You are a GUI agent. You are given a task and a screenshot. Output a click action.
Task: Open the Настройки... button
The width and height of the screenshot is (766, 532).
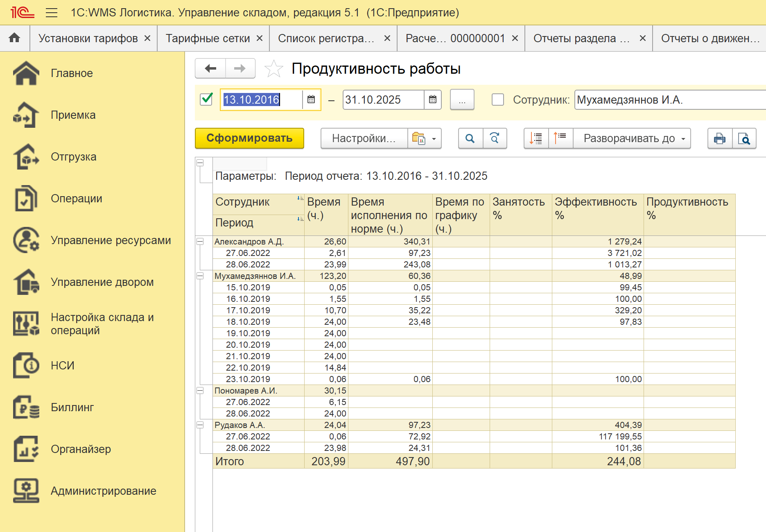click(364, 138)
